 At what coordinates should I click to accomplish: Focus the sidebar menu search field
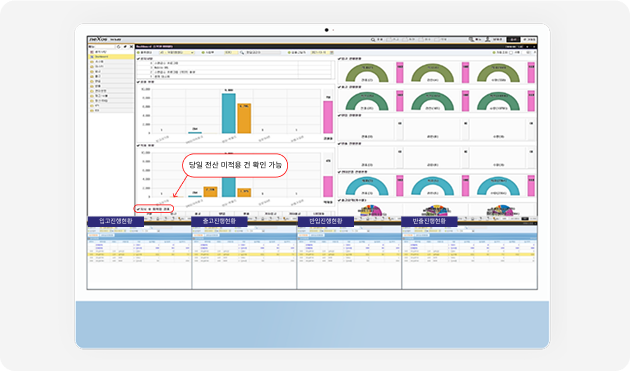coord(102,47)
